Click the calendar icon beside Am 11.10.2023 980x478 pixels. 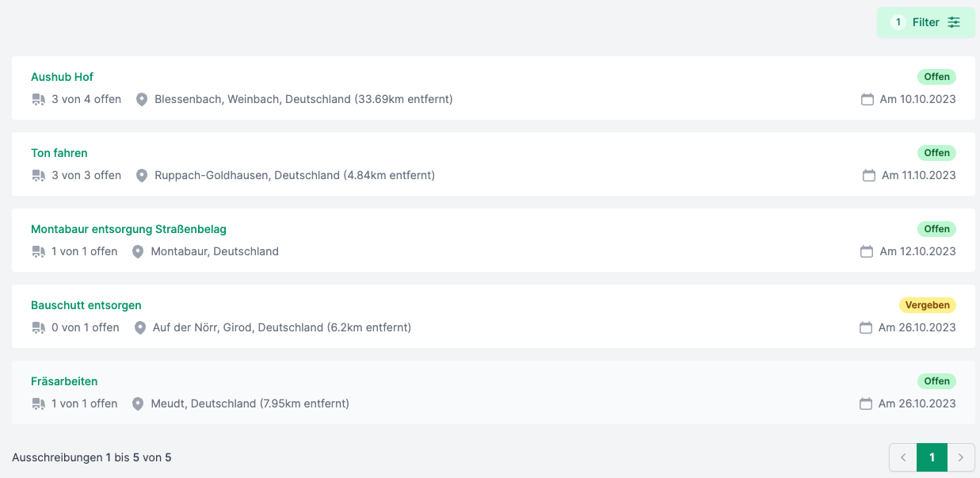(869, 175)
